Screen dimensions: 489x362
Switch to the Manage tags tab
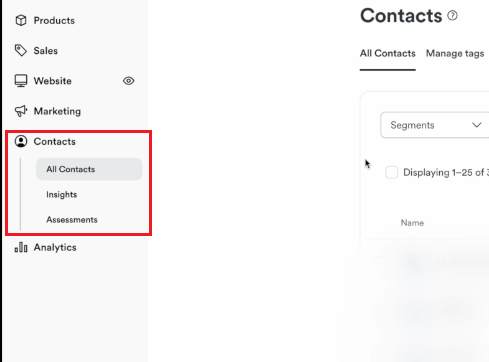point(455,53)
